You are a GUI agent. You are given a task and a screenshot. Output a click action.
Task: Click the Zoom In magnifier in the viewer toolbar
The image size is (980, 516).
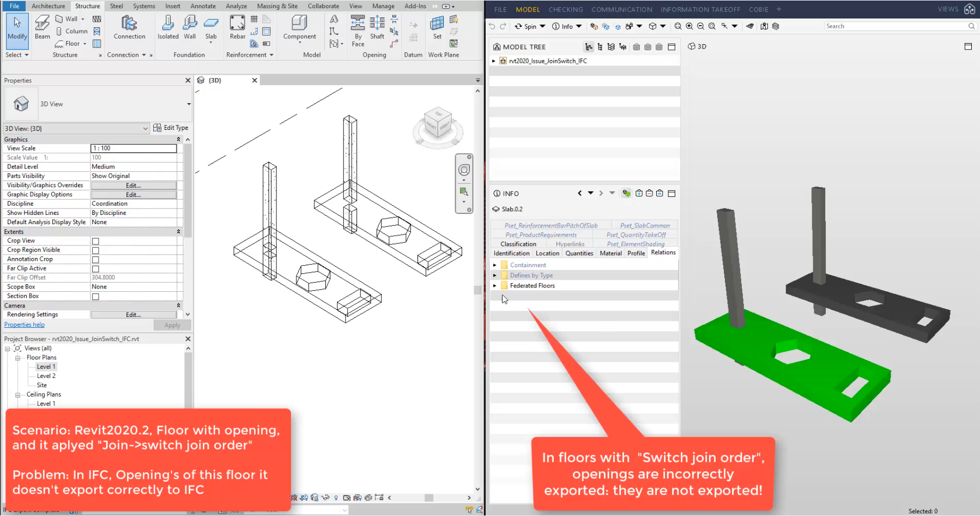pyautogui.click(x=689, y=26)
